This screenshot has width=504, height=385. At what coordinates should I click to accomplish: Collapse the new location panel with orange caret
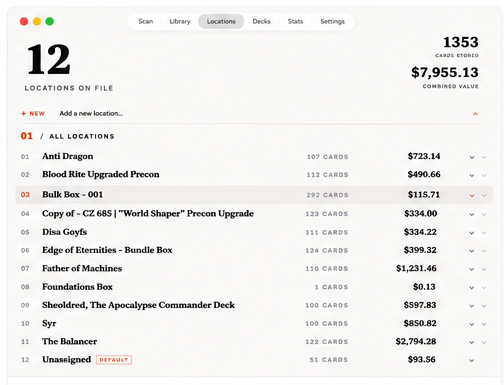click(x=475, y=114)
